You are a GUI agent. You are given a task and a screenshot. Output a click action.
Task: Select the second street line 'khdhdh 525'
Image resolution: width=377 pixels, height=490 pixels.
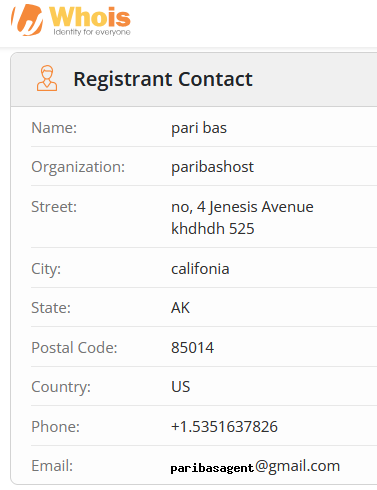(213, 229)
